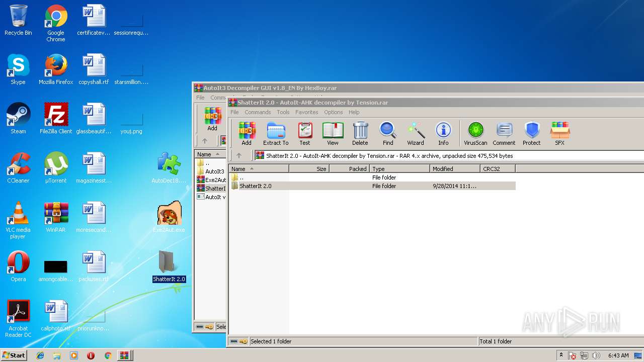This screenshot has width=644, height=362.
Task: Show hidden tray icons arrow
Action: tap(561, 355)
